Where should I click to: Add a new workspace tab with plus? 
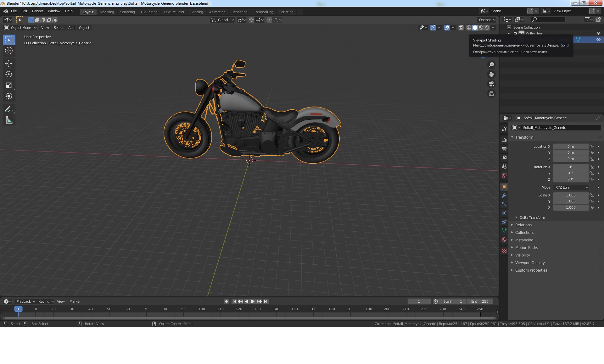click(x=300, y=12)
